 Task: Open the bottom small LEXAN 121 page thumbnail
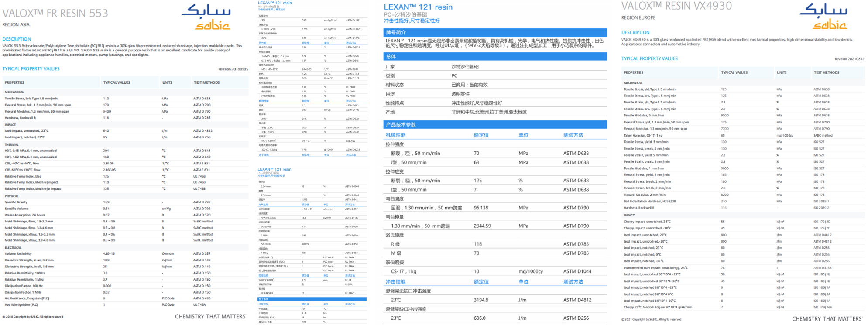pos(312,246)
